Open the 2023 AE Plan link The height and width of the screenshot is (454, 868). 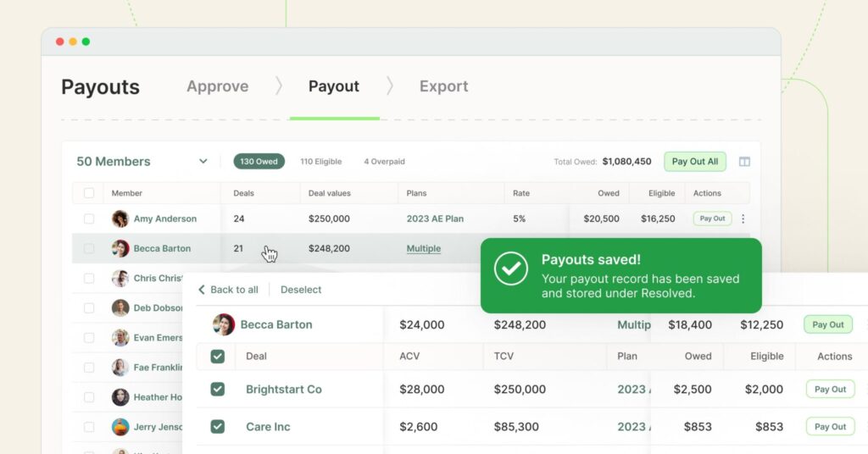tap(435, 219)
